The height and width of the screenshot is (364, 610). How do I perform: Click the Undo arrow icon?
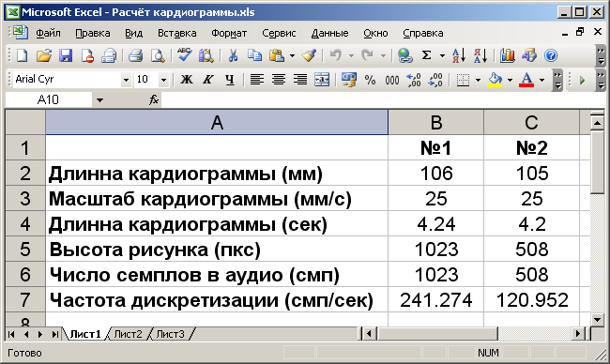pyautogui.click(x=335, y=55)
